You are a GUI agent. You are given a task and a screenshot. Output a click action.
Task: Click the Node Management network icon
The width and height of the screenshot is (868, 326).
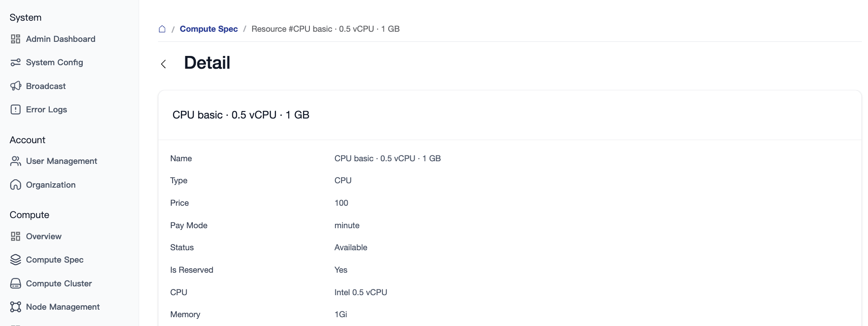click(15, 307)
